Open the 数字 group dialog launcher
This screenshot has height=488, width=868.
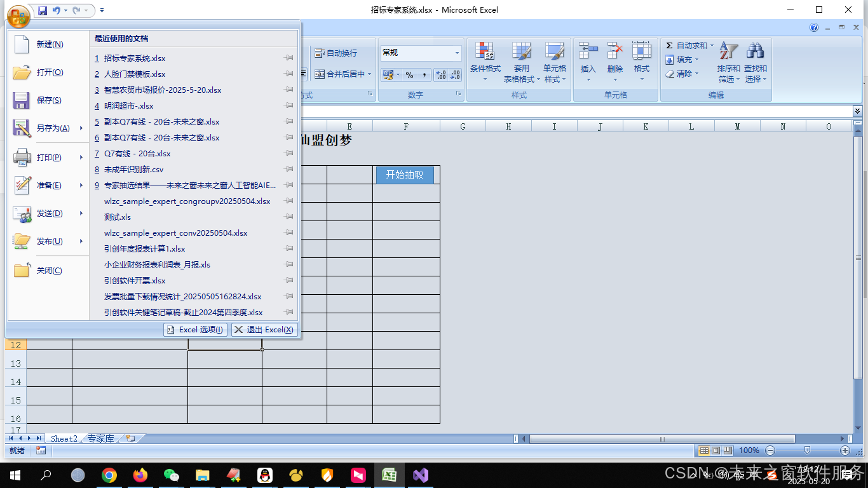tap(458, 94)
